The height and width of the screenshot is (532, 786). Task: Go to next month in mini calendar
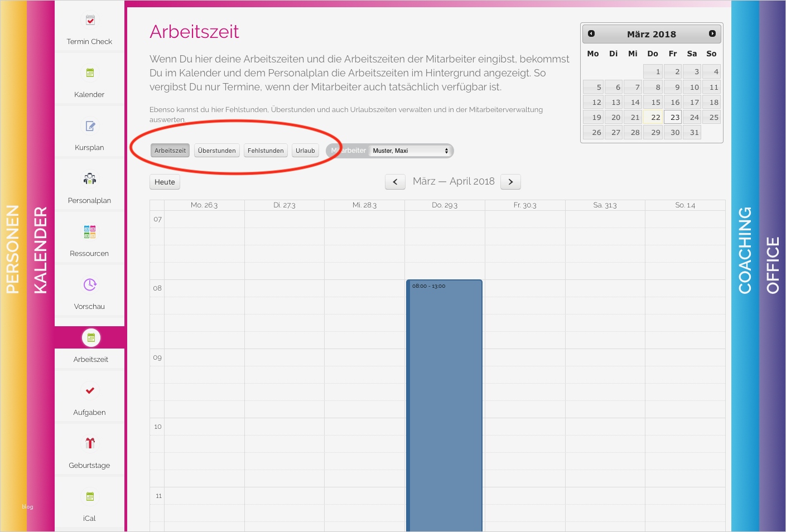(712, 33)
